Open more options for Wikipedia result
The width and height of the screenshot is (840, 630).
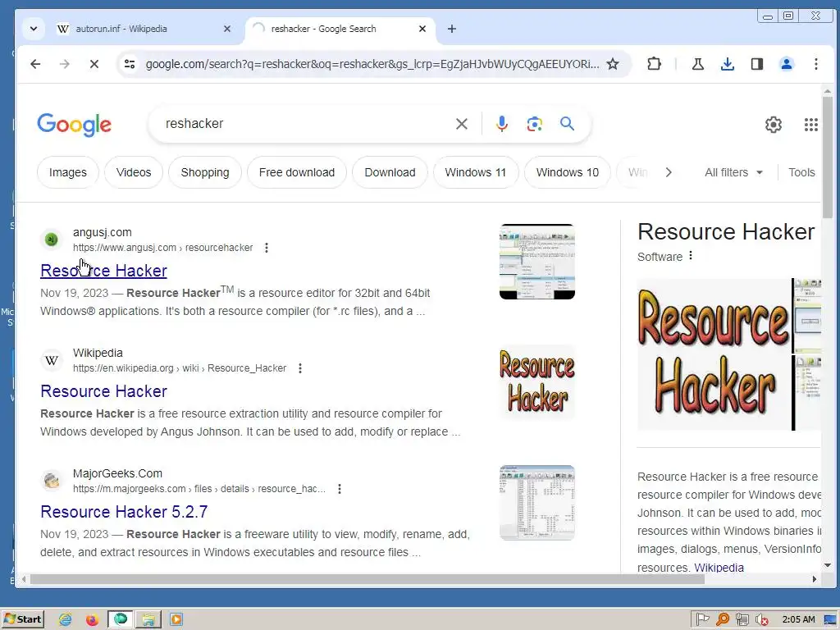click(x=300, y=368)
